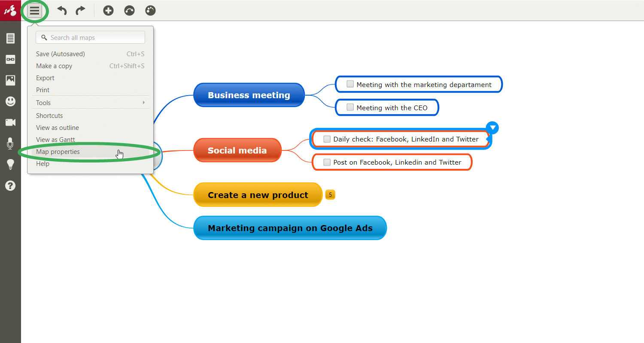Check Post on Facebook, Linkedin and Twitter checkbox
The width and height of the screenshot is (644, 343).
pyautogui.click(x=327, y=162)
